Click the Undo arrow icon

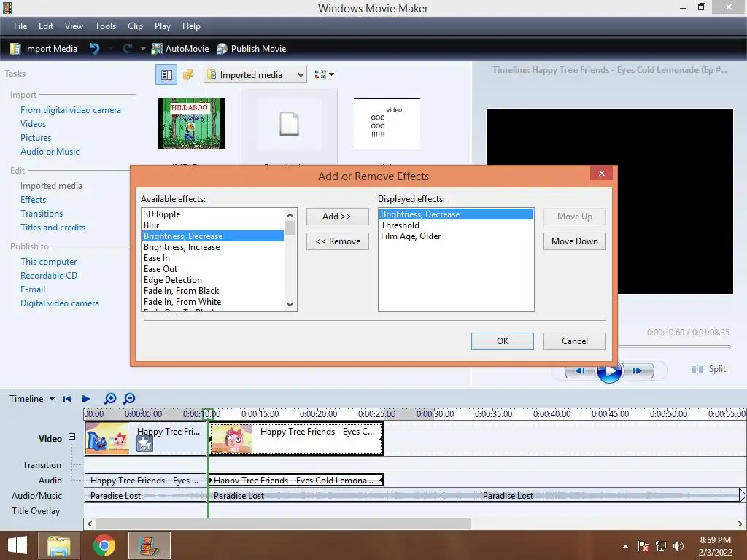94,49
